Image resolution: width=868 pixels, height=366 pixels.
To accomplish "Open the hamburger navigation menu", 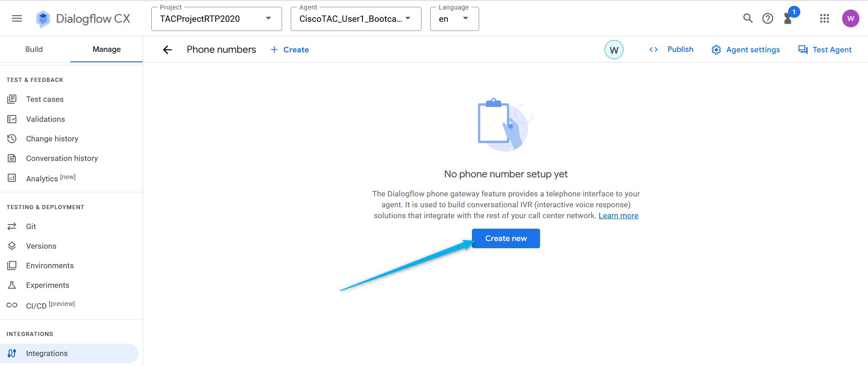I will click(17, 19).
